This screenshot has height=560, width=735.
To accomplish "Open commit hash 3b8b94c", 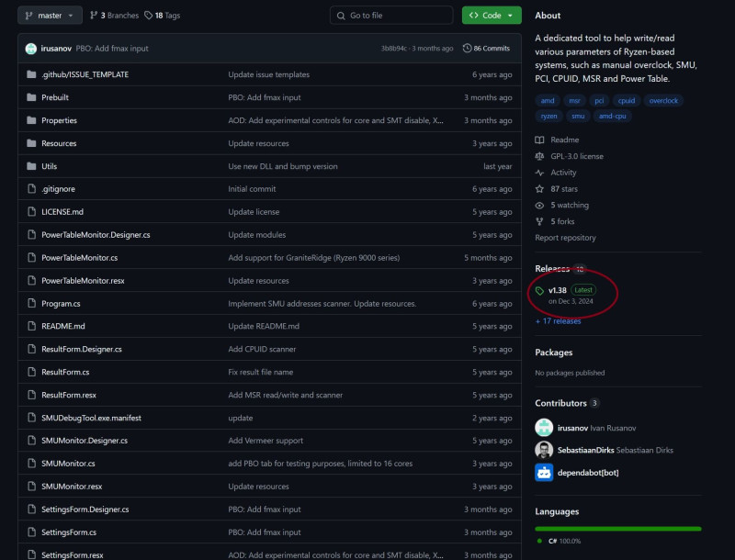I will 394,49.
